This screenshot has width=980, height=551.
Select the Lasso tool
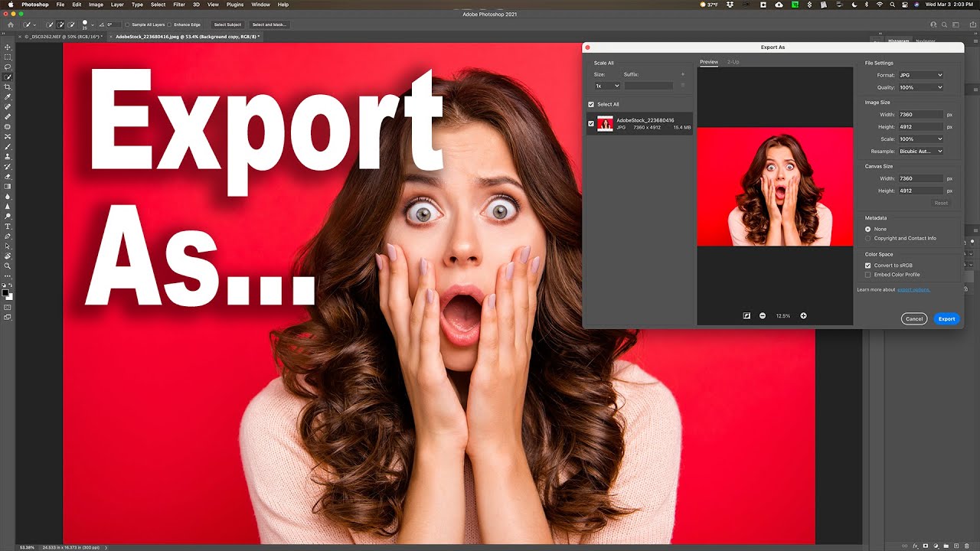tap(8, 67)
